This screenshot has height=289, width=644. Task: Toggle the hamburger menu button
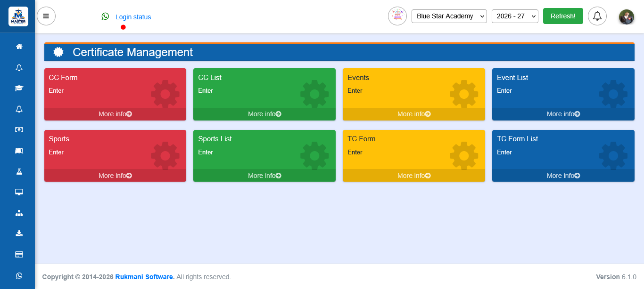46,16
